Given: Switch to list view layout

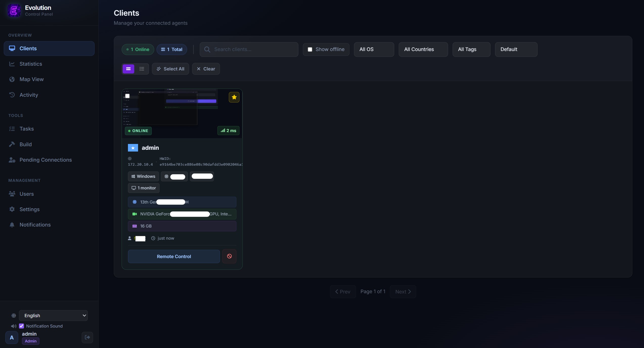Looking at the screenshot, I should tap(142, 69).
